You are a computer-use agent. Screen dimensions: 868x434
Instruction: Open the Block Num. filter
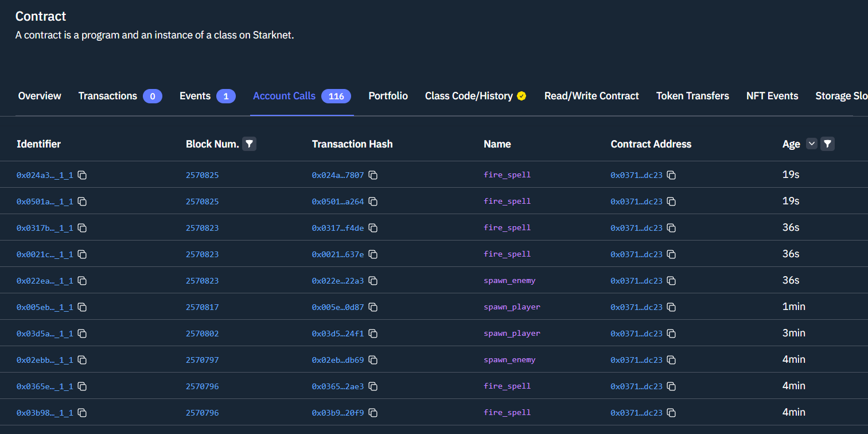click(249, 144)
